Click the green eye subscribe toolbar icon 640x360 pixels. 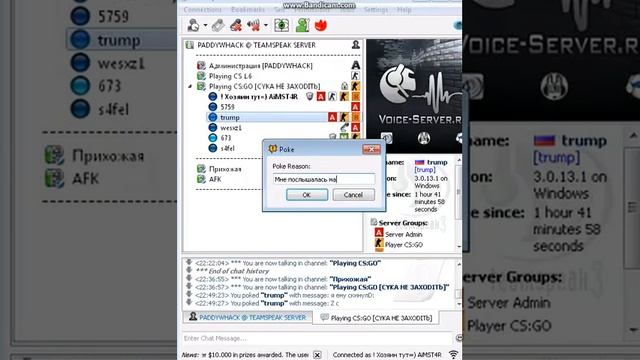tap(281, 25)
